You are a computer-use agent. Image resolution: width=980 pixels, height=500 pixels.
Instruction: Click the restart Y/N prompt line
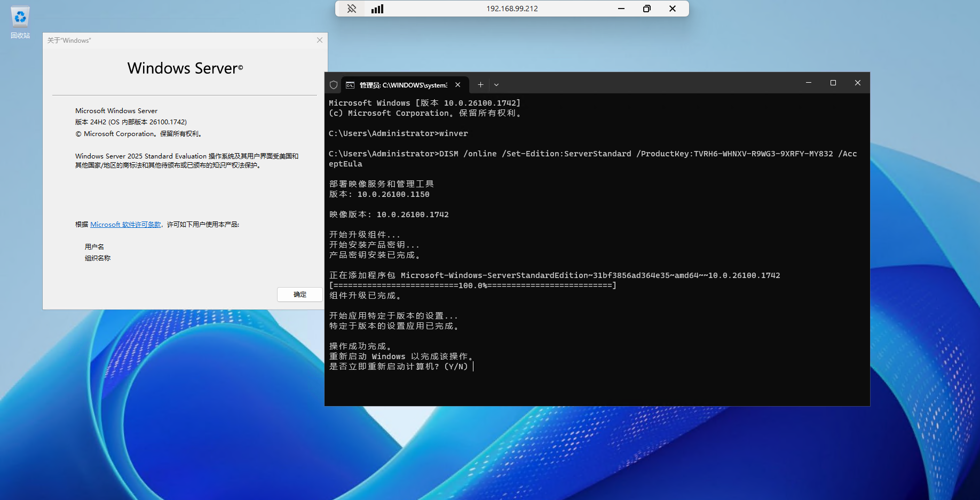click(398, 367)
